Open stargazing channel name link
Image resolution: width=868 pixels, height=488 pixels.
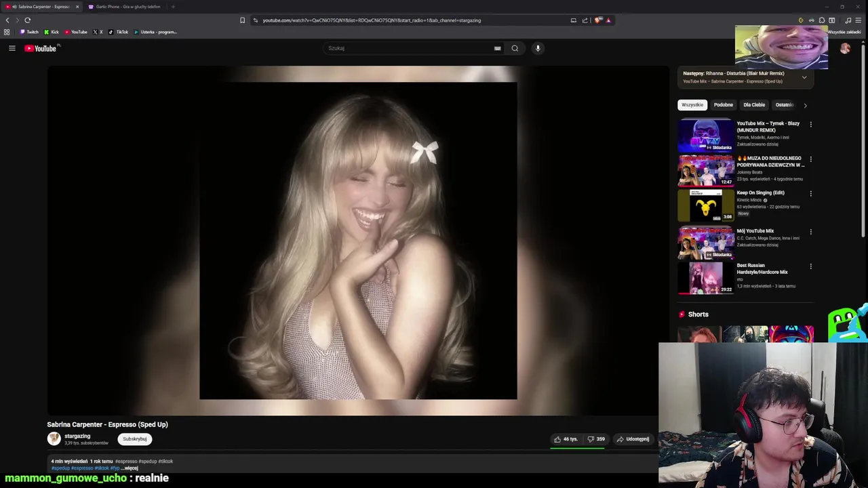(x=77, y=436)
